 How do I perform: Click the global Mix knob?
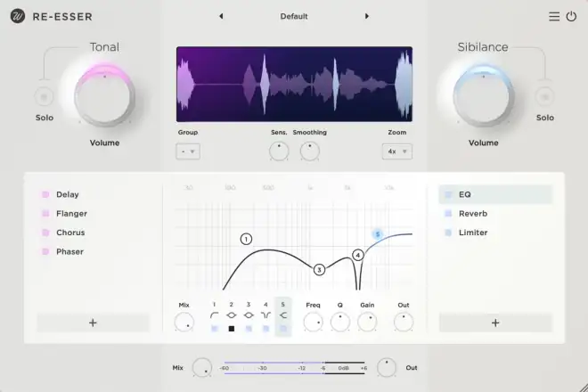201,368
